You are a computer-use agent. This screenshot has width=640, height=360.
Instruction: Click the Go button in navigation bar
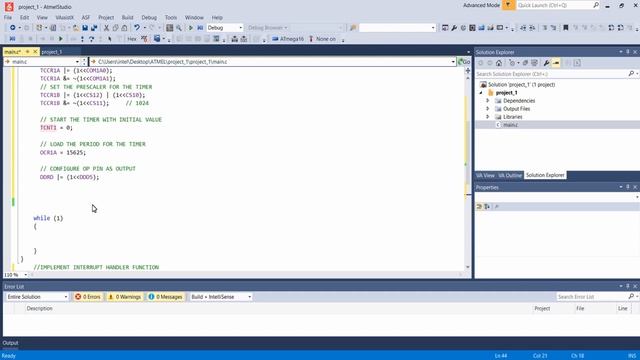click(x=464, y=62)
